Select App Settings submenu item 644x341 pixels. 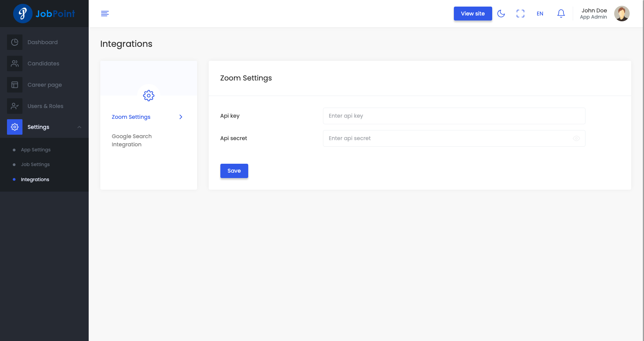[x=36, y=150]
